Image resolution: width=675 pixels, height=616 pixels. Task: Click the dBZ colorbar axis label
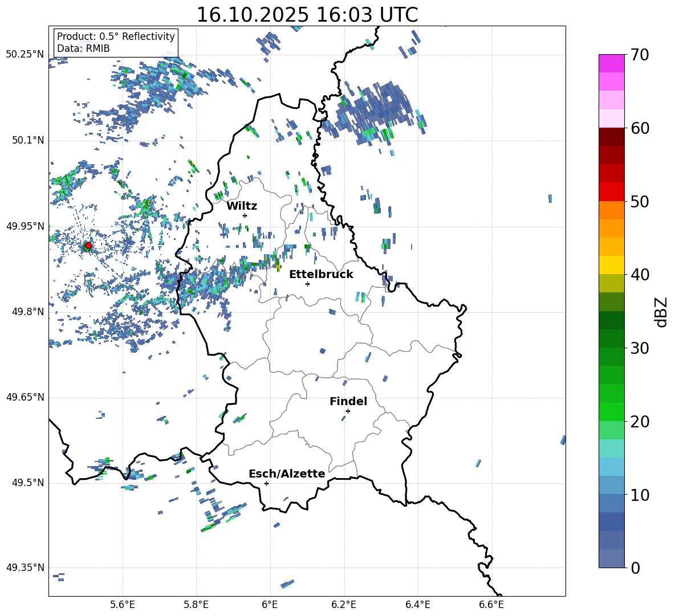661,312
